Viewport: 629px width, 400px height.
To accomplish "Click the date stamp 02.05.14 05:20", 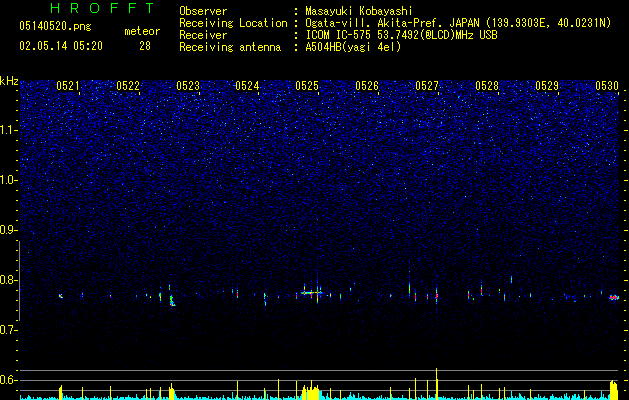I will tap(61, 46).
